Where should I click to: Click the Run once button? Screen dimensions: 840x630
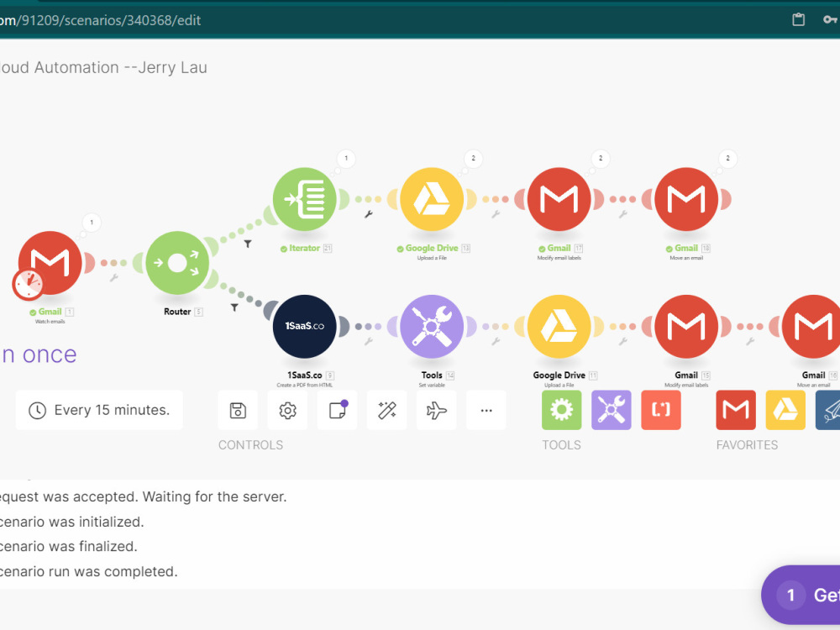39,354
